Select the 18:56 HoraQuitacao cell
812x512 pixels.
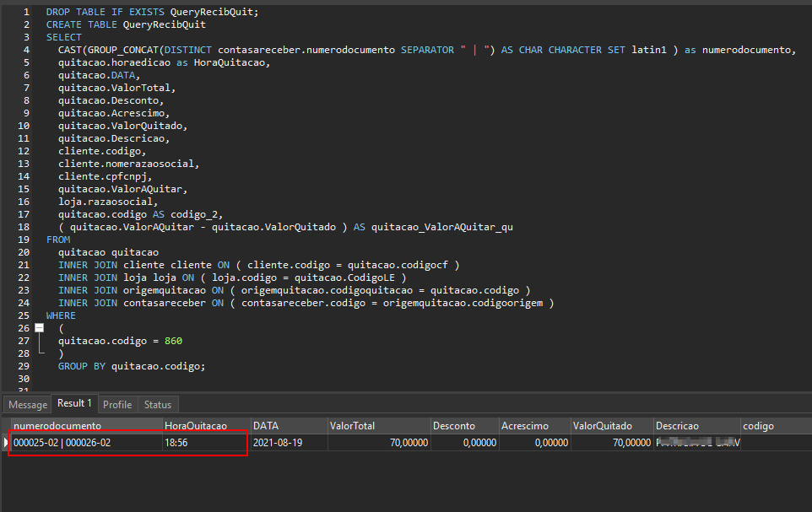click(x=206, y=443)
